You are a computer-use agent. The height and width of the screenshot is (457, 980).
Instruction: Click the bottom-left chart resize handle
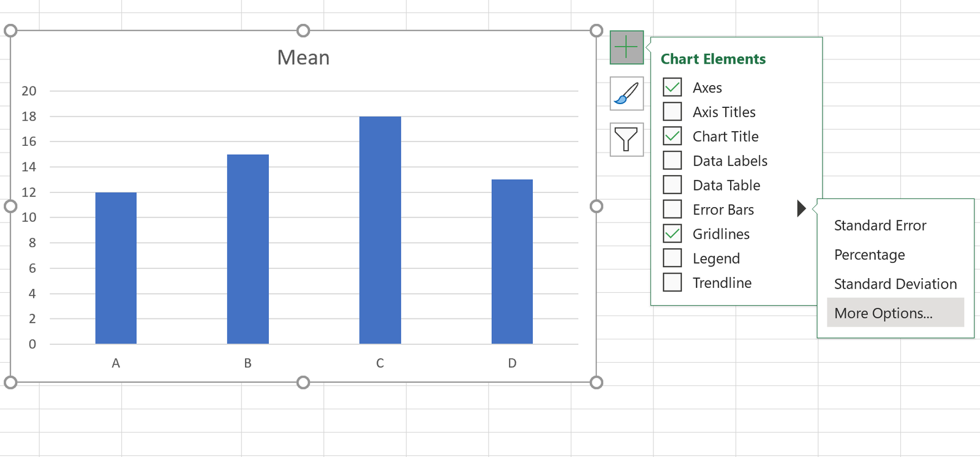pyautogui.click(x=10, y=383)
